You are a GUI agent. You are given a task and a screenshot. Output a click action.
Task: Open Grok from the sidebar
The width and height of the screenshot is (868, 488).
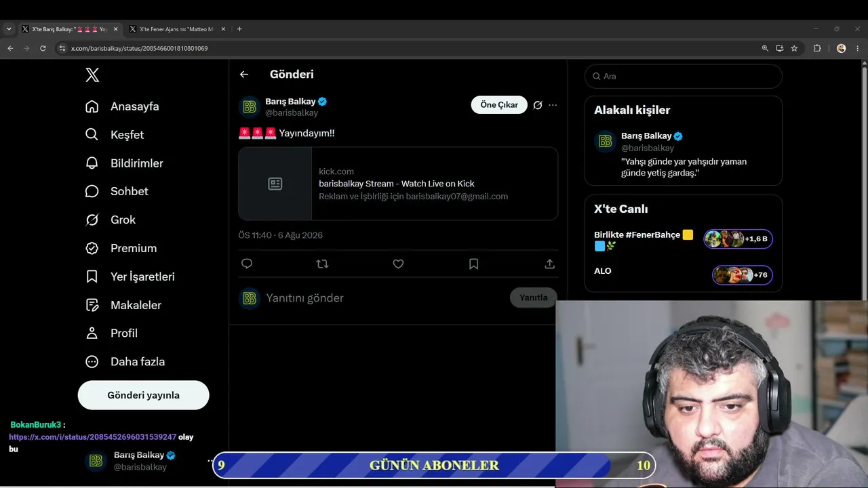111,220
